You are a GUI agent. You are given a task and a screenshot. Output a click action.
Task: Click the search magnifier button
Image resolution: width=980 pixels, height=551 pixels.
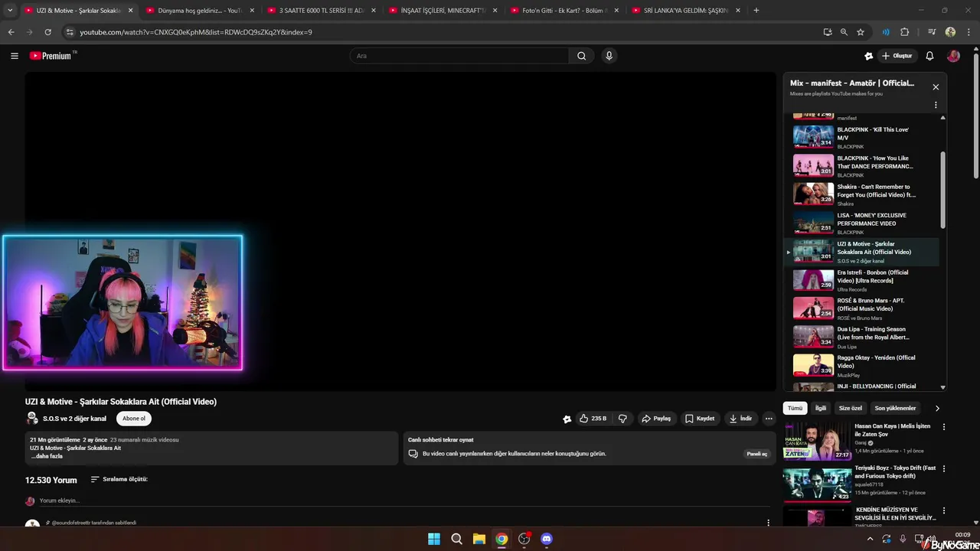point(581,56)
